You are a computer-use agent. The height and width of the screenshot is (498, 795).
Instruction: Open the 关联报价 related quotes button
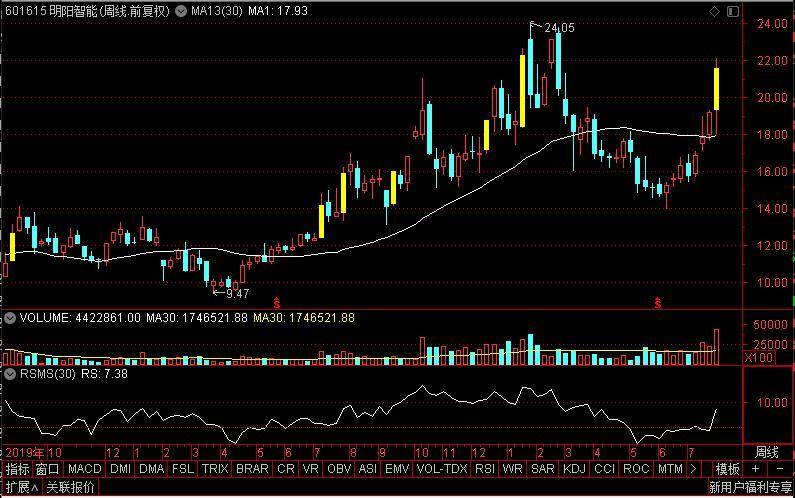tap(71, 488)
